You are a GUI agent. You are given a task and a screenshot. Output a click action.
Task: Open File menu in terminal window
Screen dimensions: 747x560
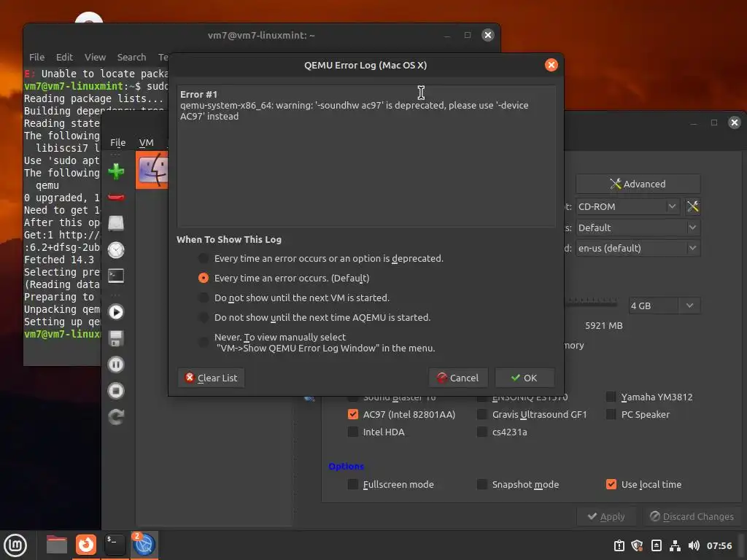[x=36, y=57]
